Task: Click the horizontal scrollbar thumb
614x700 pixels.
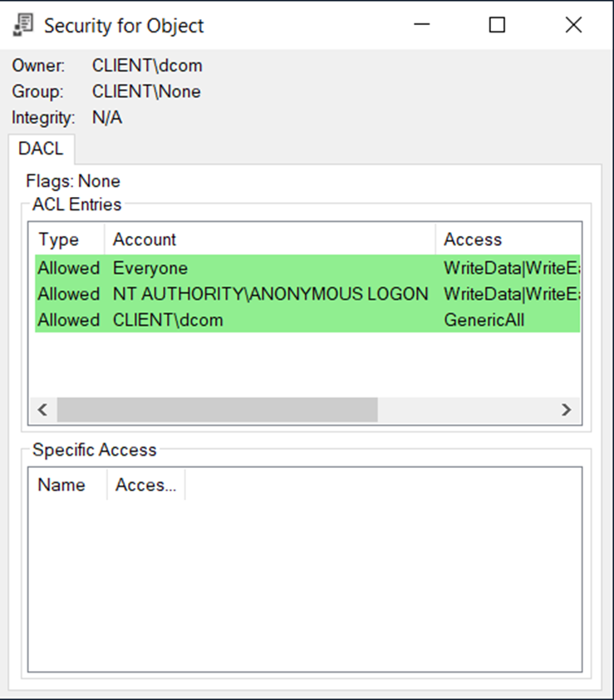Action: tap(217, 409)
